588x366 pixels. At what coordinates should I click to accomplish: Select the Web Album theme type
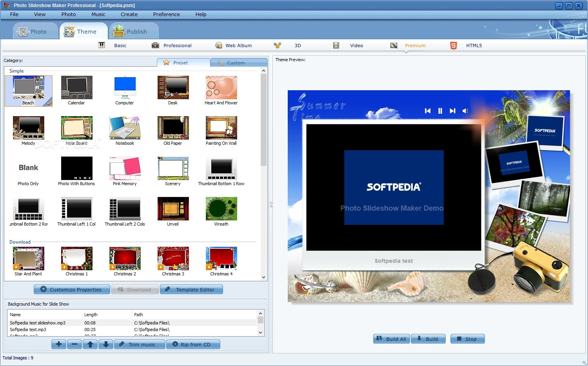pos(234,46)
